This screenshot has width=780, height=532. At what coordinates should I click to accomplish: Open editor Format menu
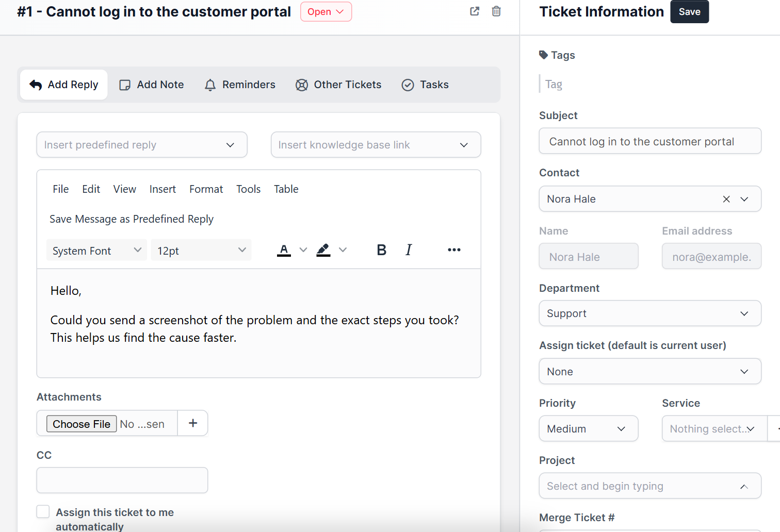click(206, 189)
